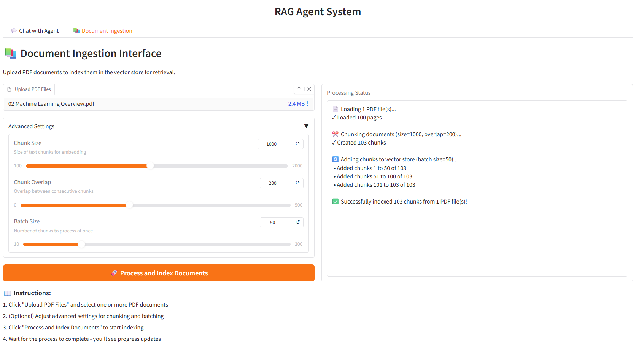
Task: Click the "Loaded 100 pages" status line
Action: [x=356, y=118]
